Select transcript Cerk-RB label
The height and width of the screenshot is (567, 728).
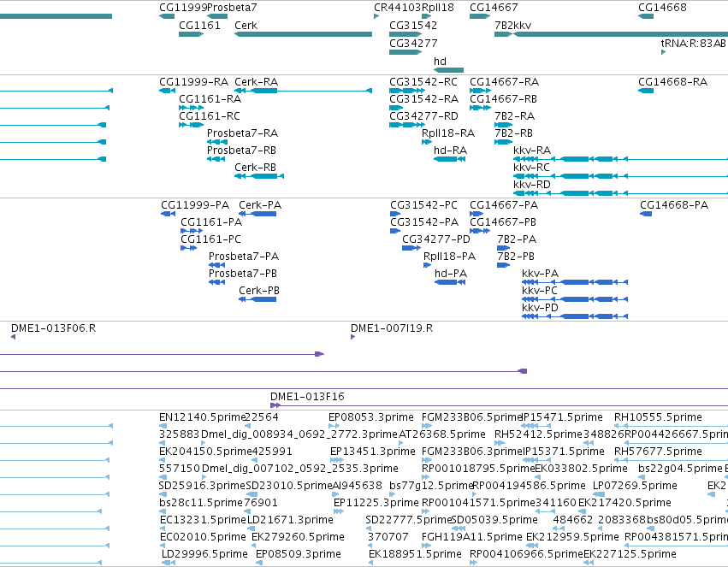coord(255,168)
